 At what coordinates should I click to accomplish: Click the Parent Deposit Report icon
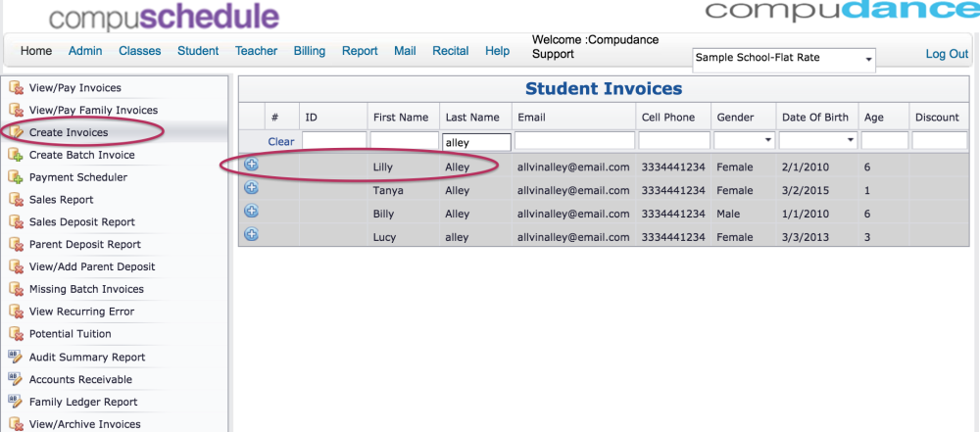[x=16, y=245]
